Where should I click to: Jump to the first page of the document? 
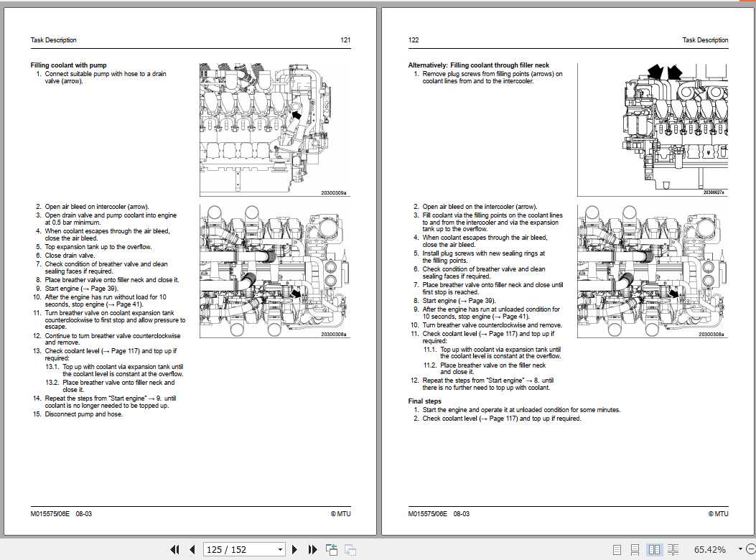pyautogui.click(x=175, y=549)
